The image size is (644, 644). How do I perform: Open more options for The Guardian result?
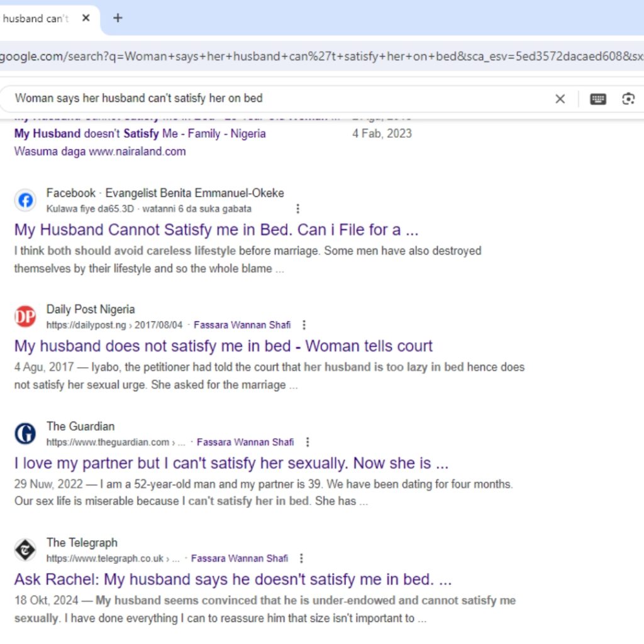point(308,442)
